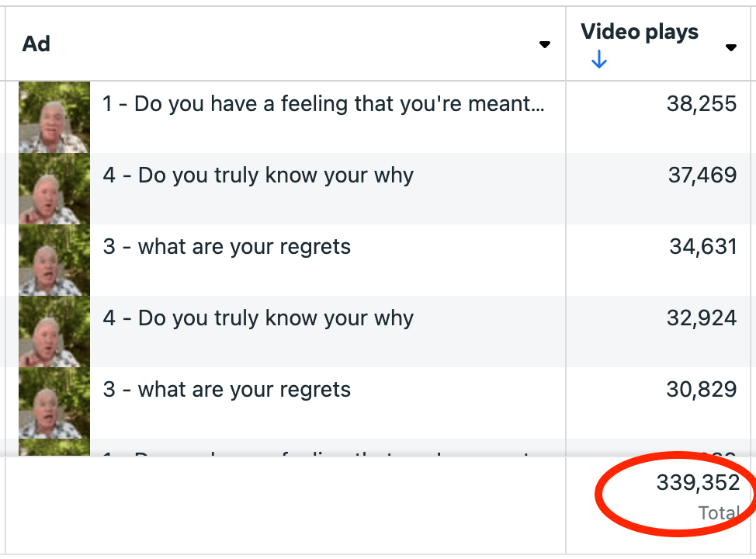Click the 339,352 total video plays figure
The image size is (756, 559).
click(698, 484)
